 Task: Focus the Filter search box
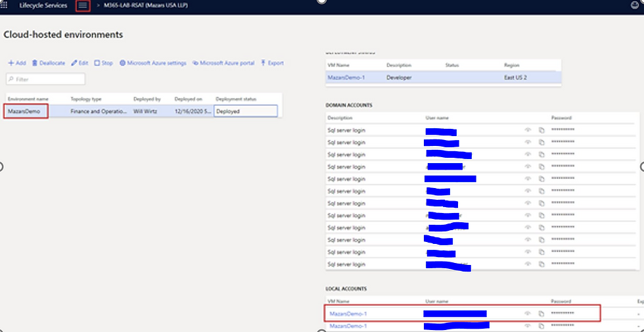coord(45,79)
